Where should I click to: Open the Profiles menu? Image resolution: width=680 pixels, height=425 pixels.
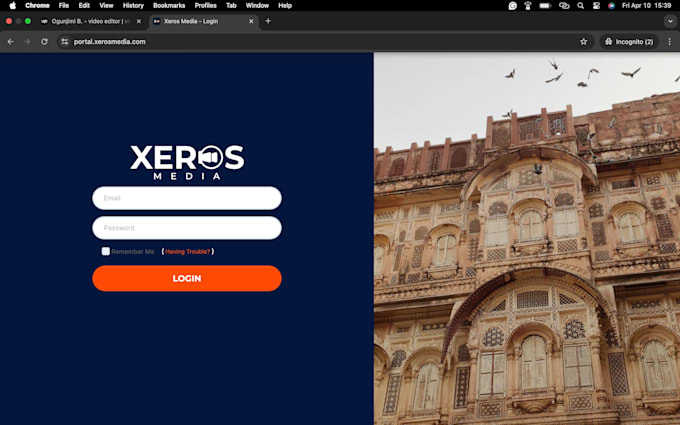(206, 6)
